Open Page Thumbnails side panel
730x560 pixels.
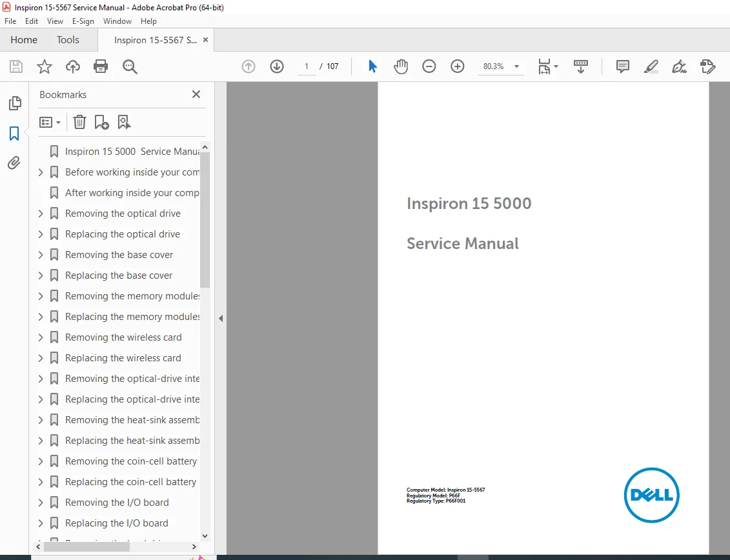tap(14, 103)
